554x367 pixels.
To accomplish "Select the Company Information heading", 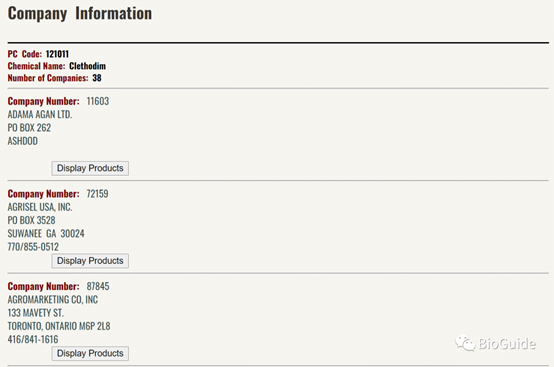I will point(80,14).
